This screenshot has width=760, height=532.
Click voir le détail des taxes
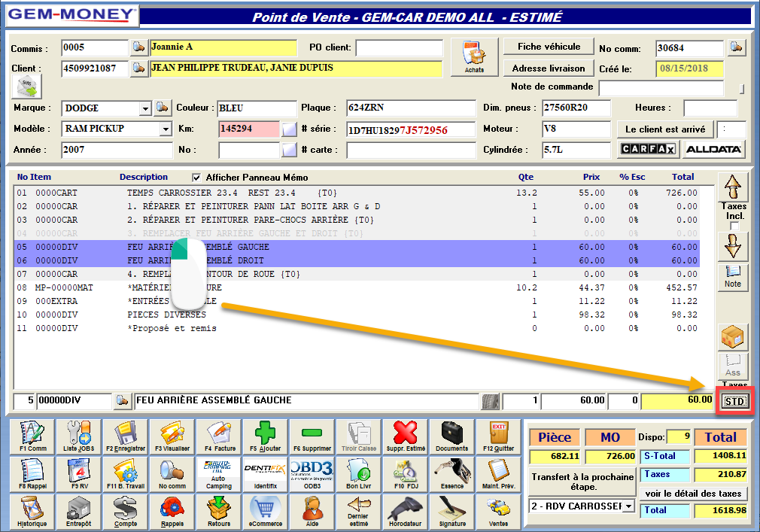tap(693, 493)
